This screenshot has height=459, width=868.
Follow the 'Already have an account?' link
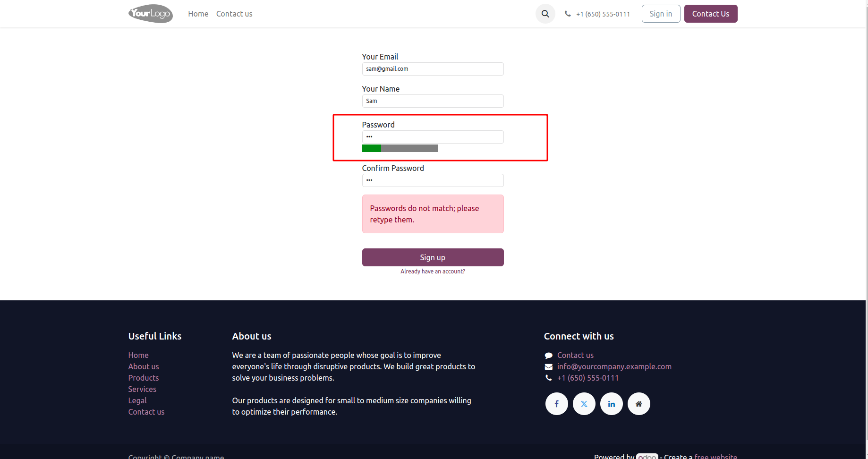coord(433,272)
